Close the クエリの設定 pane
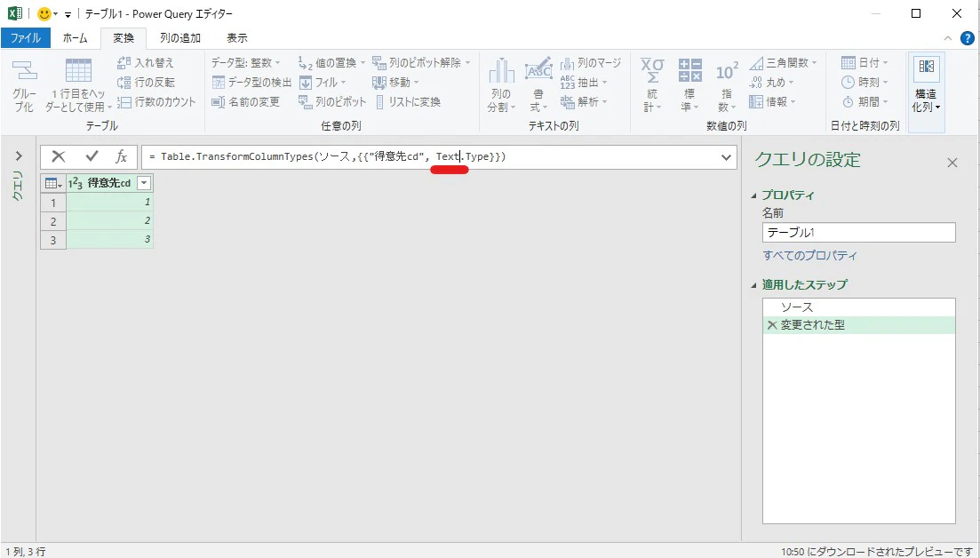 click(952, 163)
